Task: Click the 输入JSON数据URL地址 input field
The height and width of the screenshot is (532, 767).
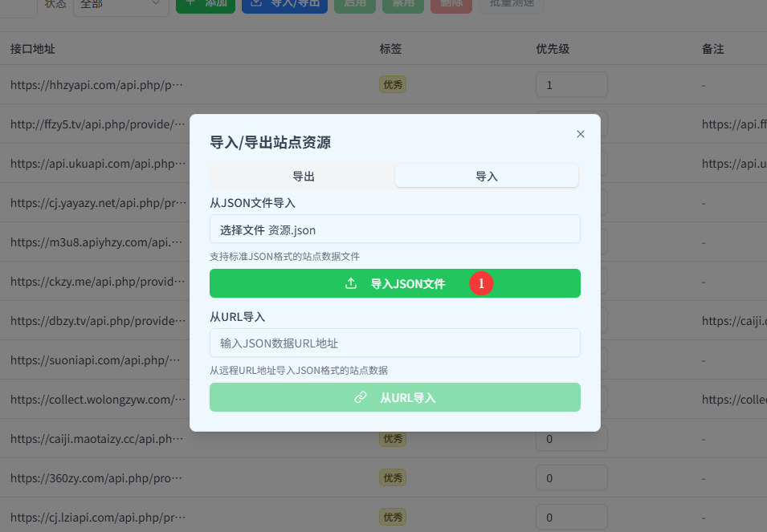Action: [395, 343]
